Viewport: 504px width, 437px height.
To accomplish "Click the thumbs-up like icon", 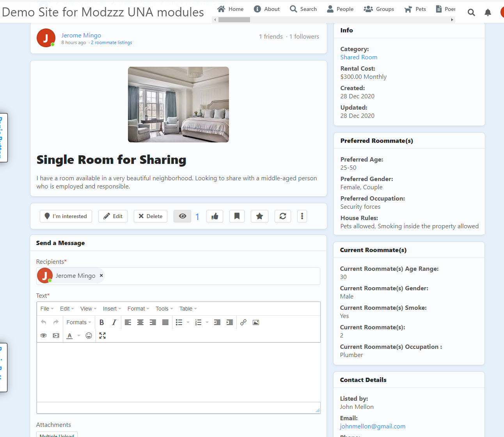I will pos(215,216).
